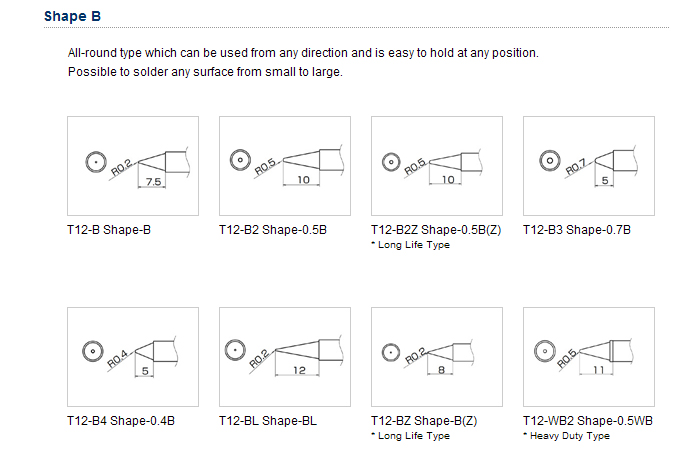The width and height of the screenshot is (700, 457).
Task: Select the "T12-B2Z Shape-0.5B(Z)" label text
Action: tap(430, 230)
